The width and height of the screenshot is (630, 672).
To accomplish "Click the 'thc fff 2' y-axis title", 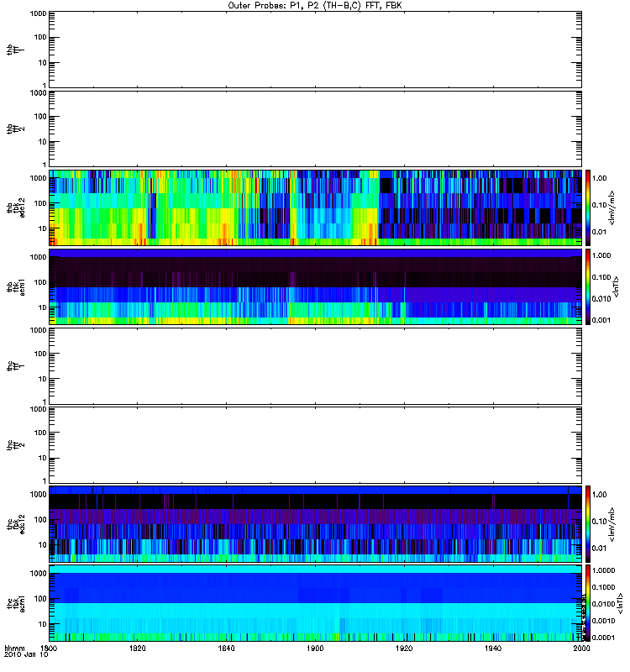I will [15, 445].
